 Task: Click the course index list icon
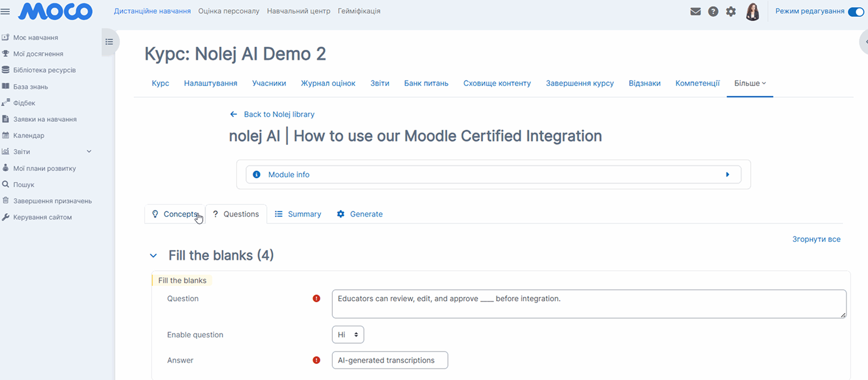coord(109,42)
